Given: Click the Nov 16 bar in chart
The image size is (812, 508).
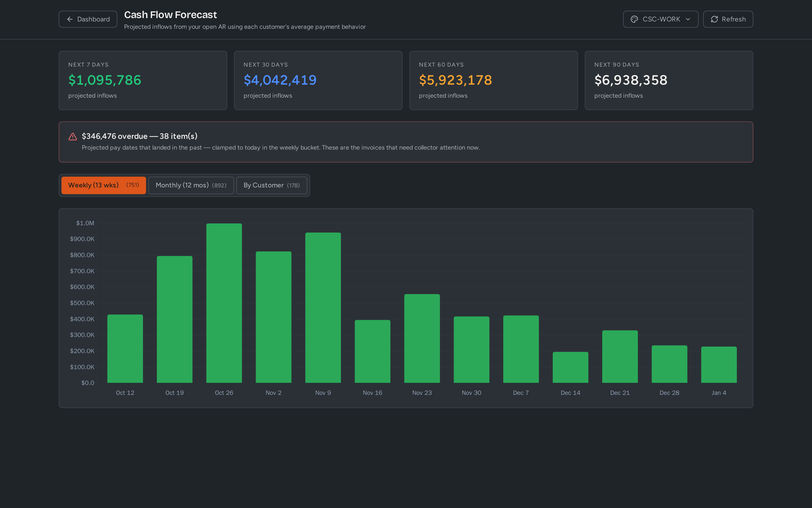Looking at the screenshot, I should [x=372, y=351].
